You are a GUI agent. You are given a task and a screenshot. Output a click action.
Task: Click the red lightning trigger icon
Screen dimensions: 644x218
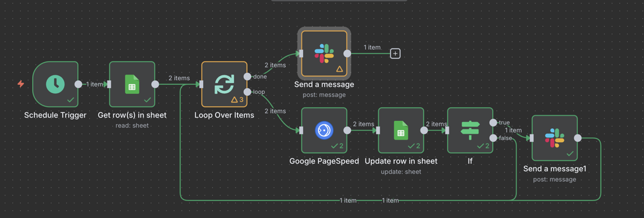[20, 84]
